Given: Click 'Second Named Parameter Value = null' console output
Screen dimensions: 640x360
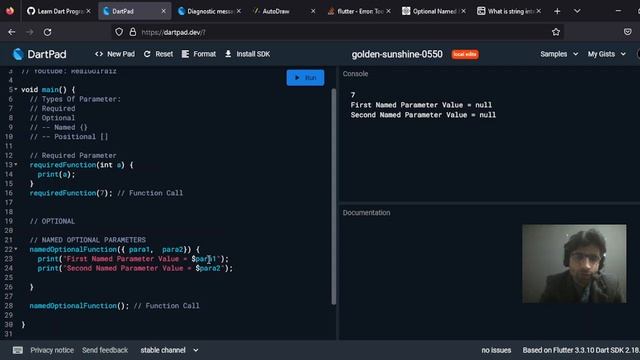Looking at the screenshot, I should [423, 115].
